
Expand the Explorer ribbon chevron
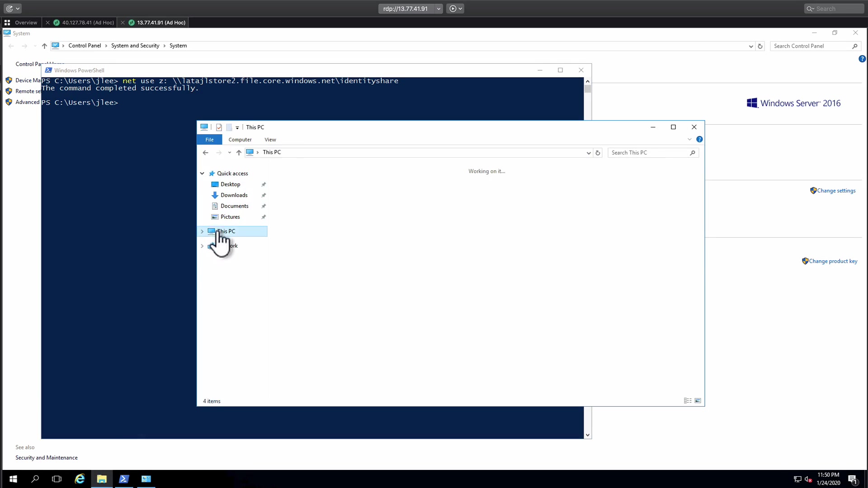click(689, 140)
